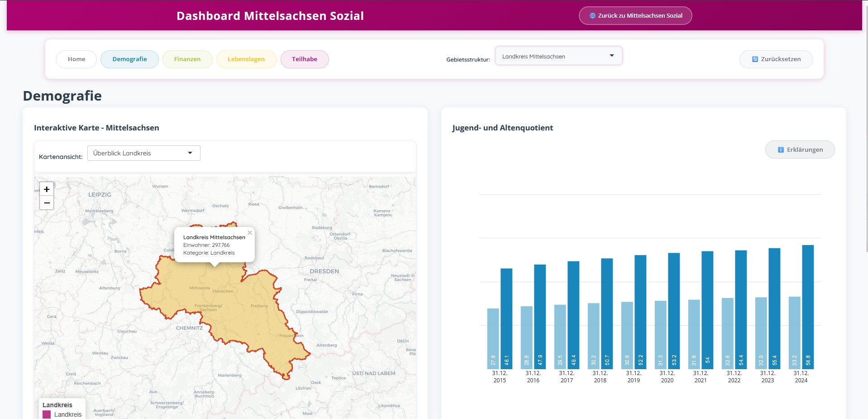
Task: Expand the Kartenansicht dropdown
Action: click(x=143, y=153)
